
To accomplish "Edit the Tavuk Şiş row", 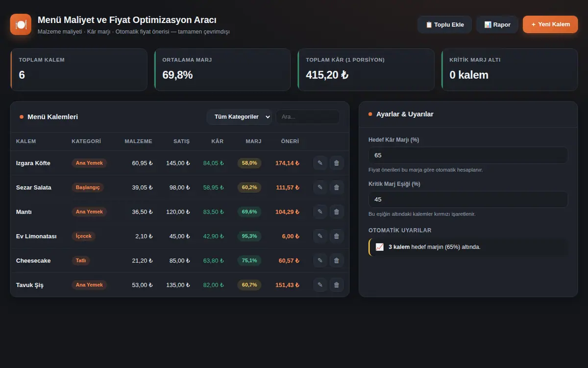I will [x=320, y=285].
